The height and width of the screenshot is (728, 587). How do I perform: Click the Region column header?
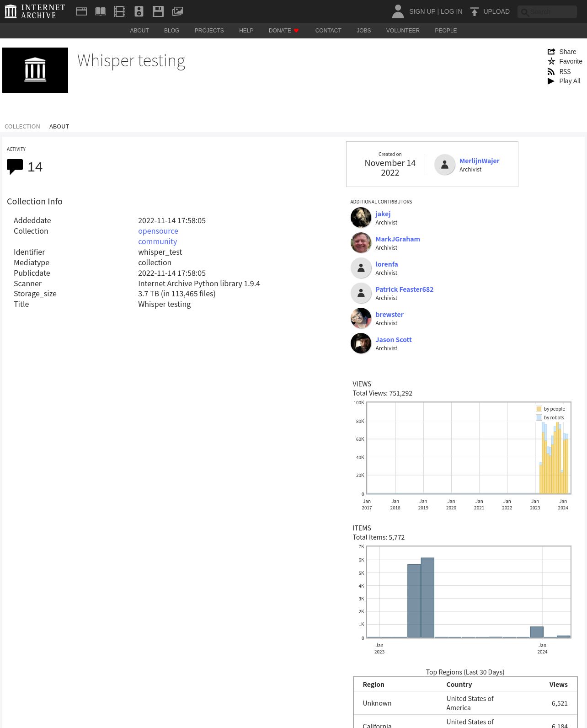[x=374, y=685]
